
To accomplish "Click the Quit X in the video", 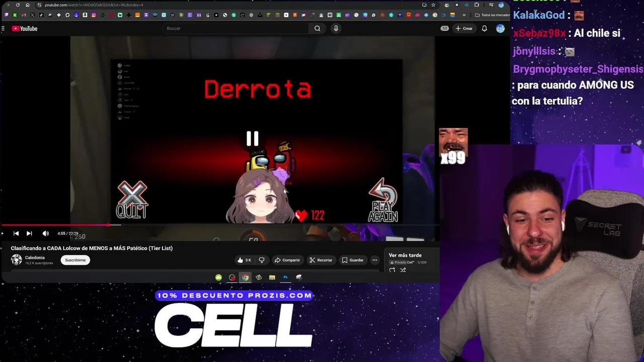I will [x=132, y=200].
